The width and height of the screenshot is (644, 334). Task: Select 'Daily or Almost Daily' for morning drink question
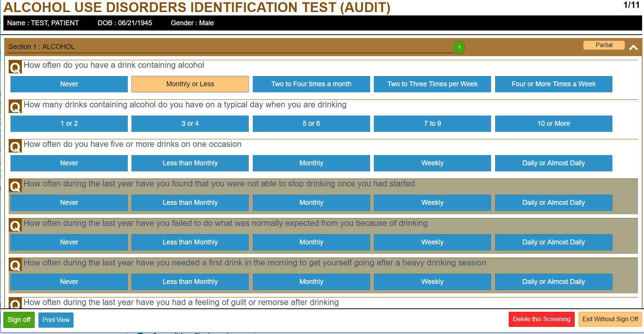pos(553,282)
